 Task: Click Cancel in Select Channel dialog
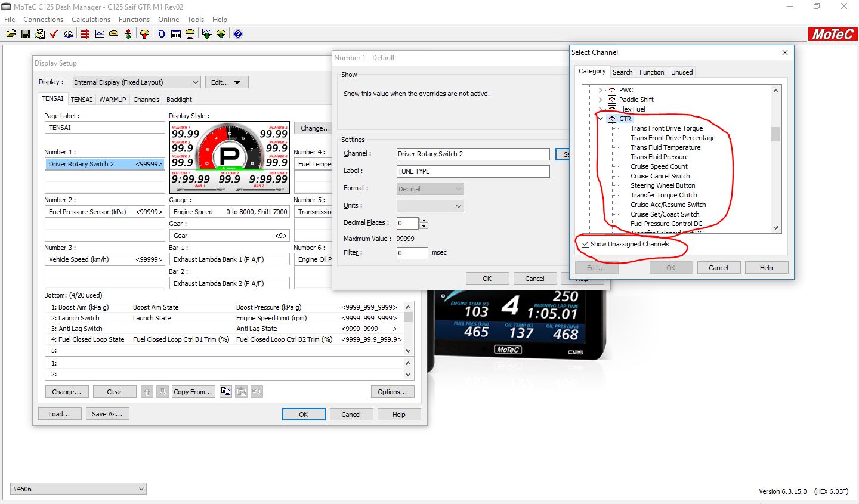point(718,268)
